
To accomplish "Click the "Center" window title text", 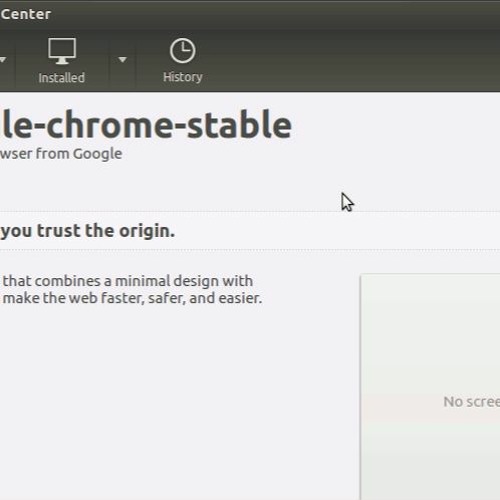I will [x=26, y=14].
